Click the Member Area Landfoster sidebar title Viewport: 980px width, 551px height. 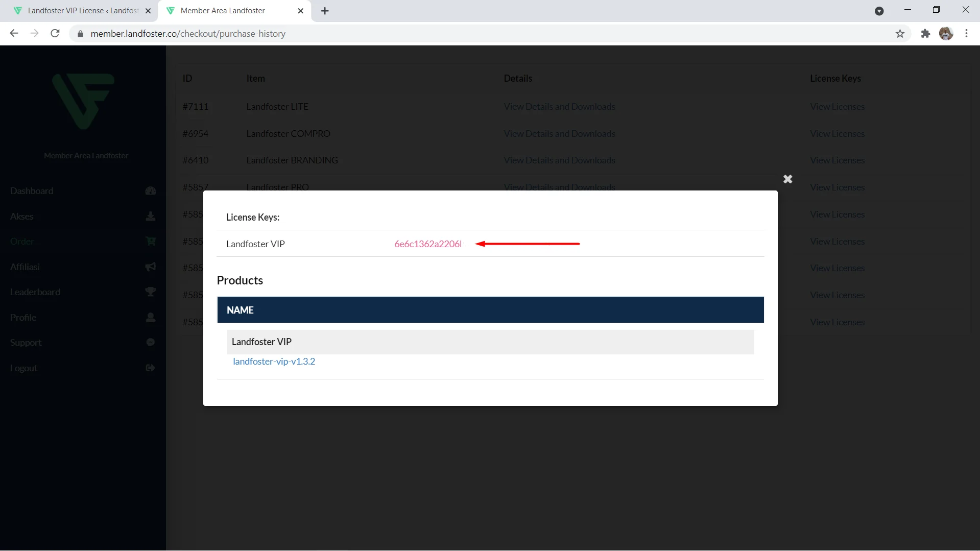(x=86, y=155)
